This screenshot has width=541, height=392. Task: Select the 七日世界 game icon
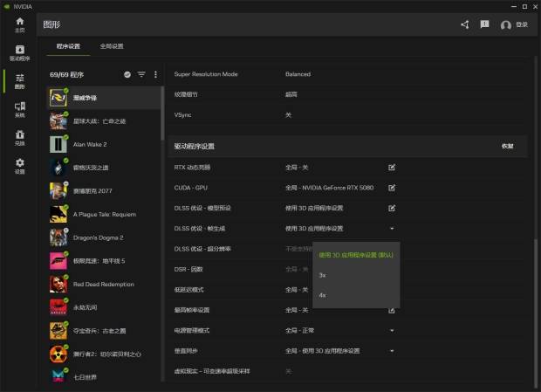pyautogui.click(x=58, y=376)
